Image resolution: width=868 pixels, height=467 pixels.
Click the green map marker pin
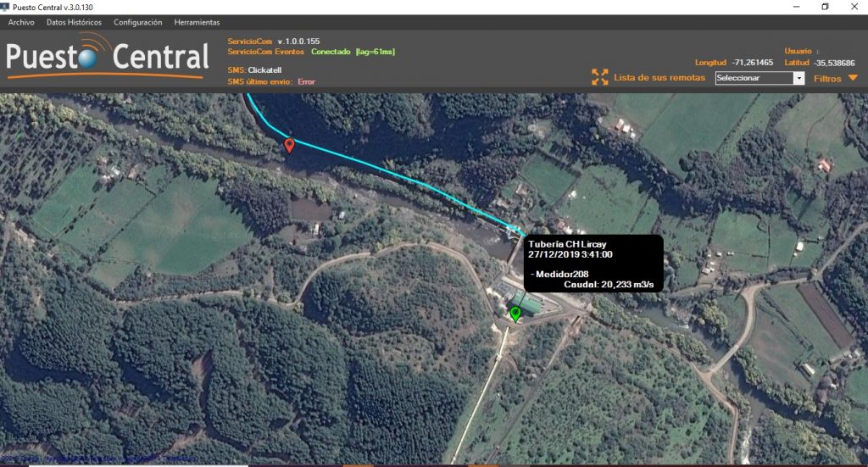click(x=515, y=314)
